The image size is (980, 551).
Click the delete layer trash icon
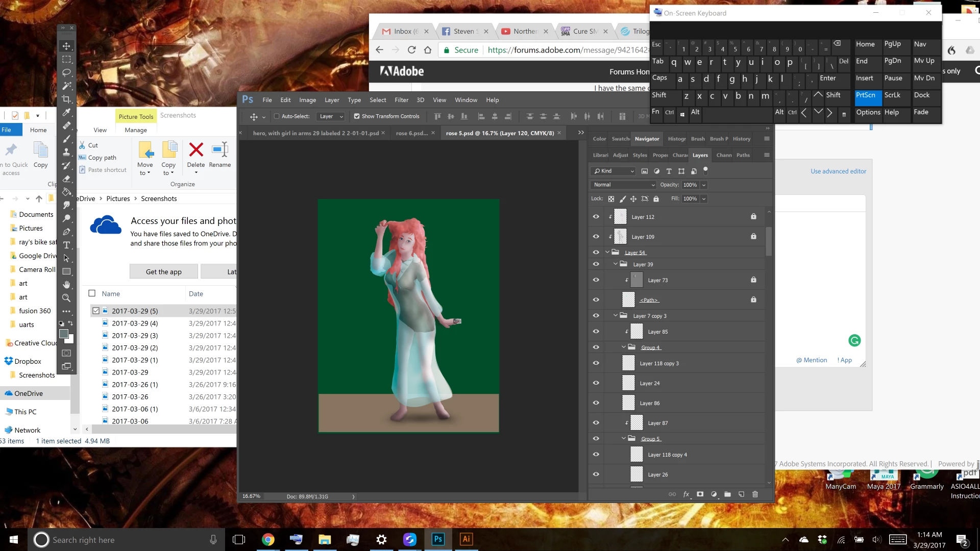[x=755, y=494]
